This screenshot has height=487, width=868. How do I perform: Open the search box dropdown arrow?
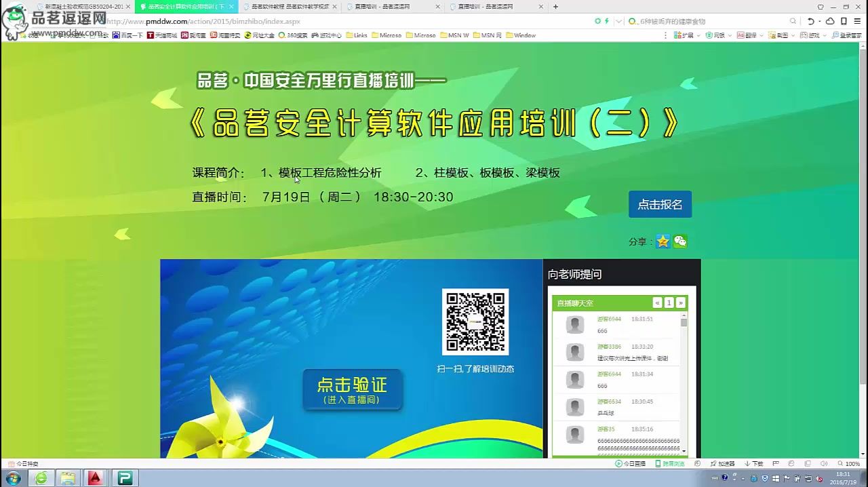(x=618, y=22)
